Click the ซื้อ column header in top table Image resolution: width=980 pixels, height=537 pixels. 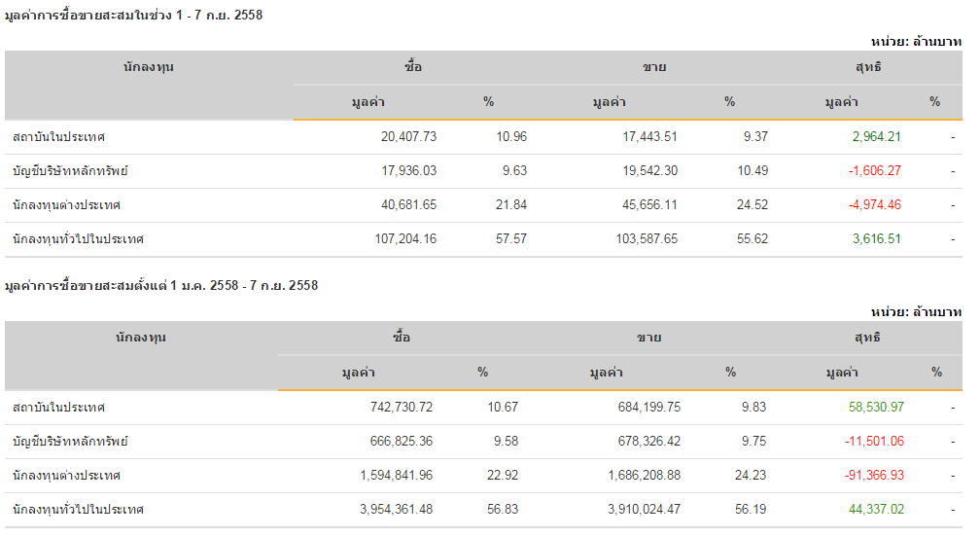click(x=413, y=67)
